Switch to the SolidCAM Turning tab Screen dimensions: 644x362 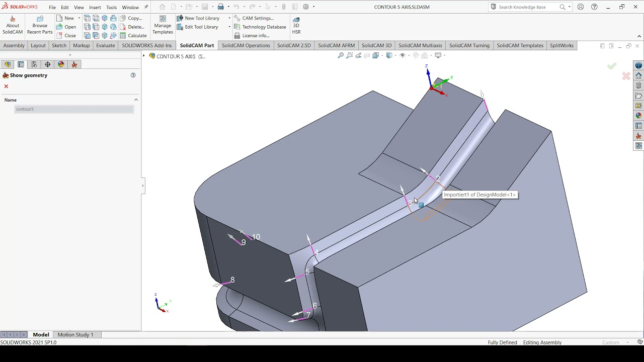click(469, 45)
